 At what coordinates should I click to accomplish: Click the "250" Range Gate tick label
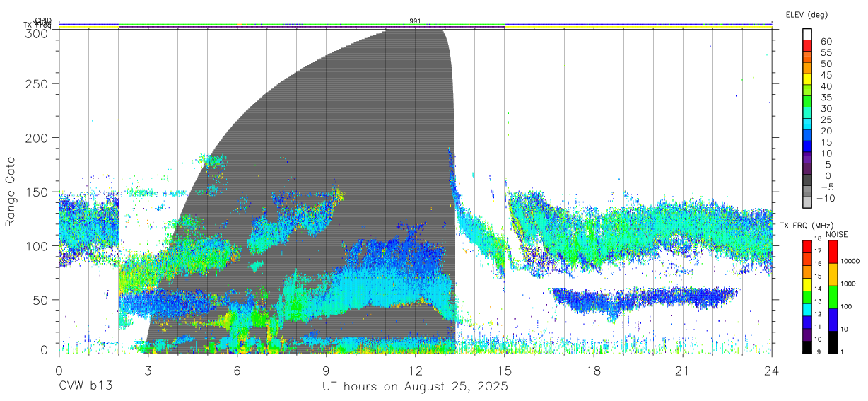37,83
